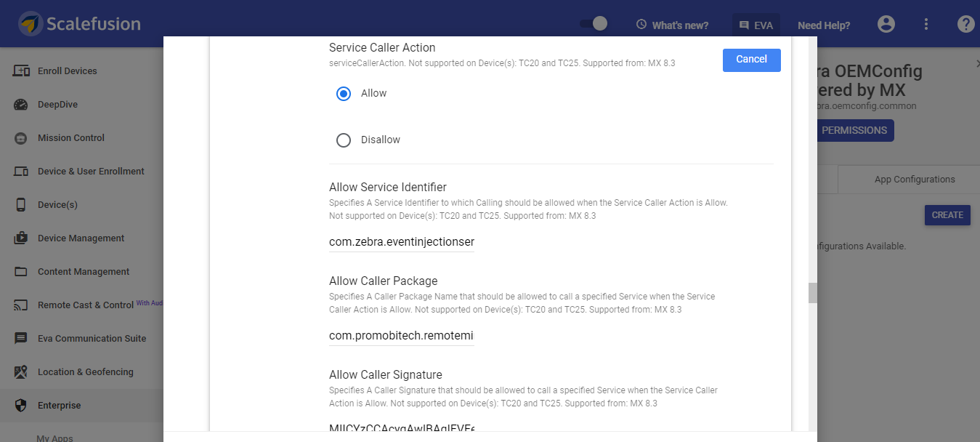Click the question mark help icon
This screenshot has height=442, width=980.
965,24
